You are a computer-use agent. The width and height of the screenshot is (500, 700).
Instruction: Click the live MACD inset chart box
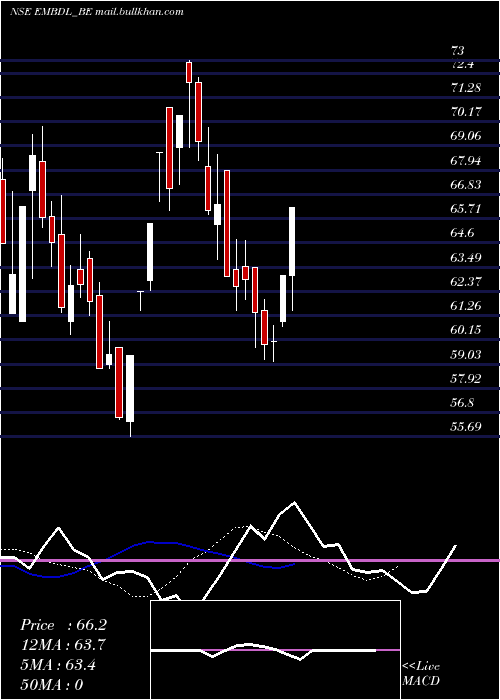point(275,650)
